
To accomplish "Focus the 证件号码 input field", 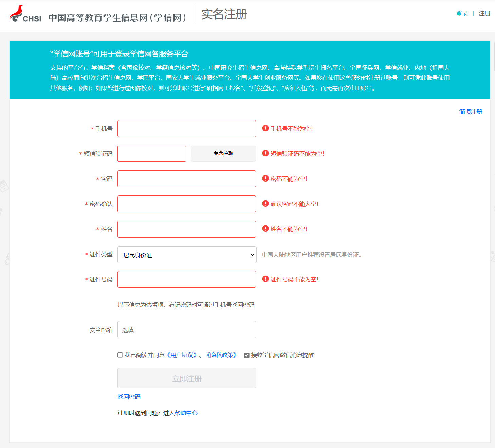I will pos(187,279).
